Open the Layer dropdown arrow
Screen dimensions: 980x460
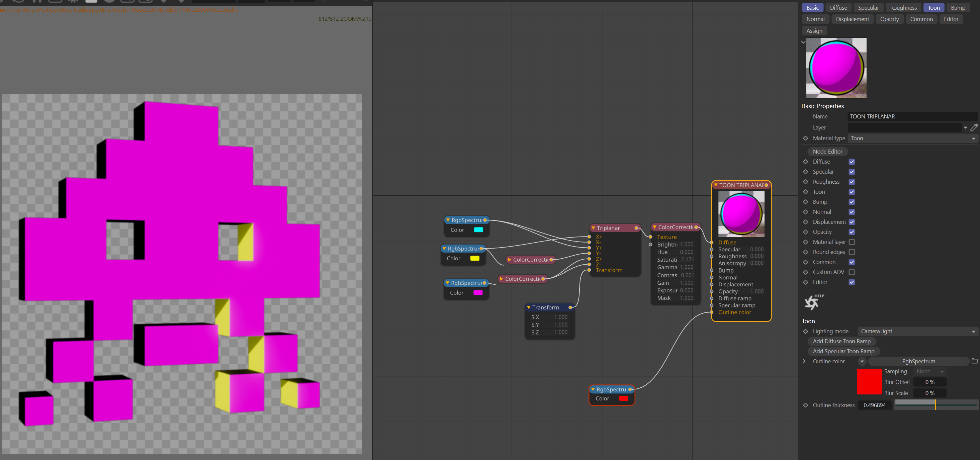[x=965, y=128]
